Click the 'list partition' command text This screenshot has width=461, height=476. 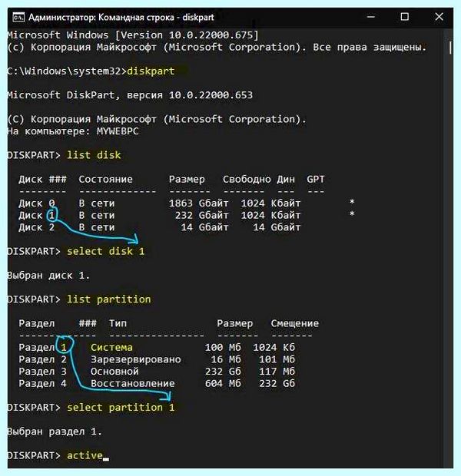[x=109, y=299]
